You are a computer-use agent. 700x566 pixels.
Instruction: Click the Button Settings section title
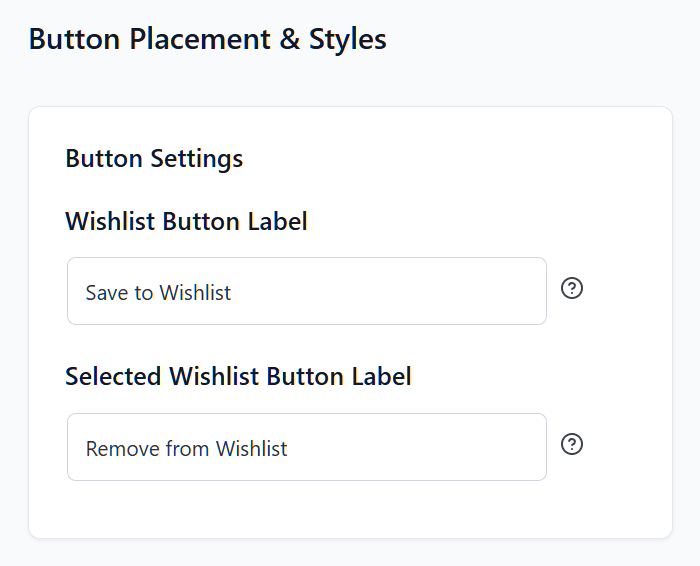point(154,158)
